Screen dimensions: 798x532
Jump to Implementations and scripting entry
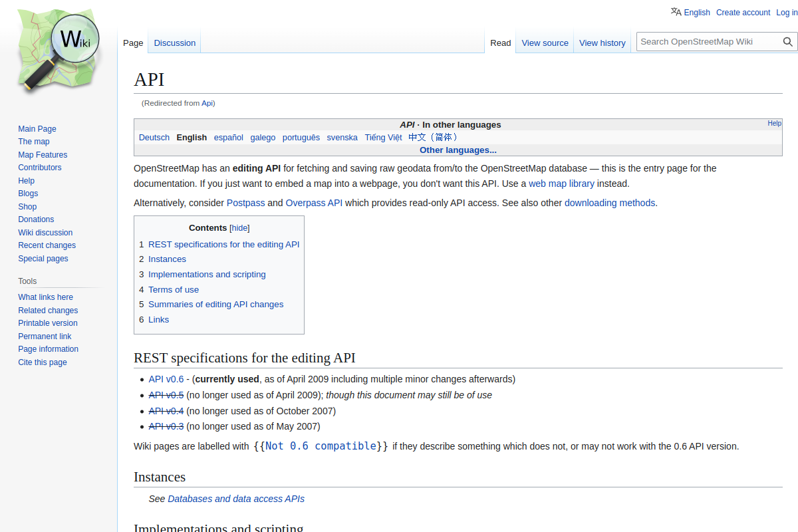coord(207,275)
